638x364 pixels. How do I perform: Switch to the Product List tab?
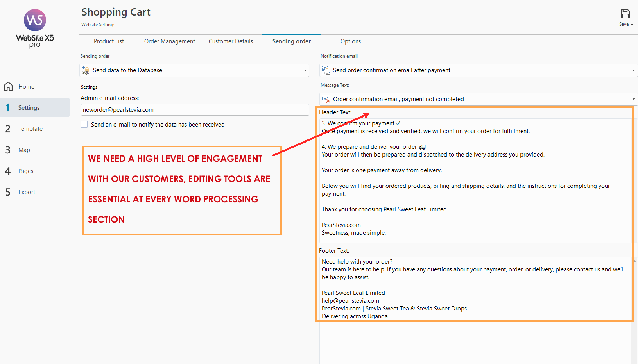coord(109,41)
